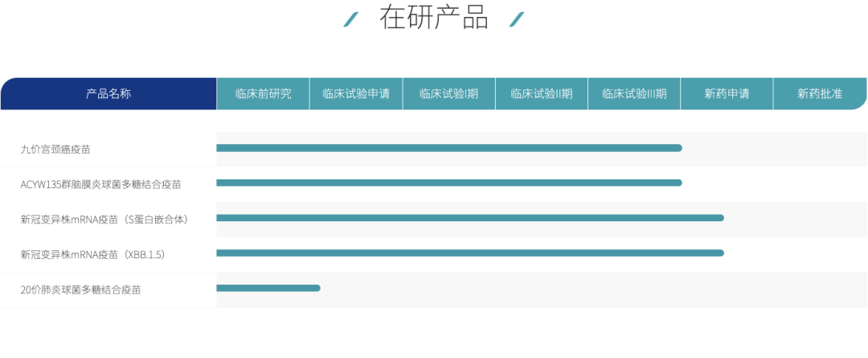Click the 新冠变异株mRNA疫苗（S蛋白嵌合体）row label

(x=106, y=220)
